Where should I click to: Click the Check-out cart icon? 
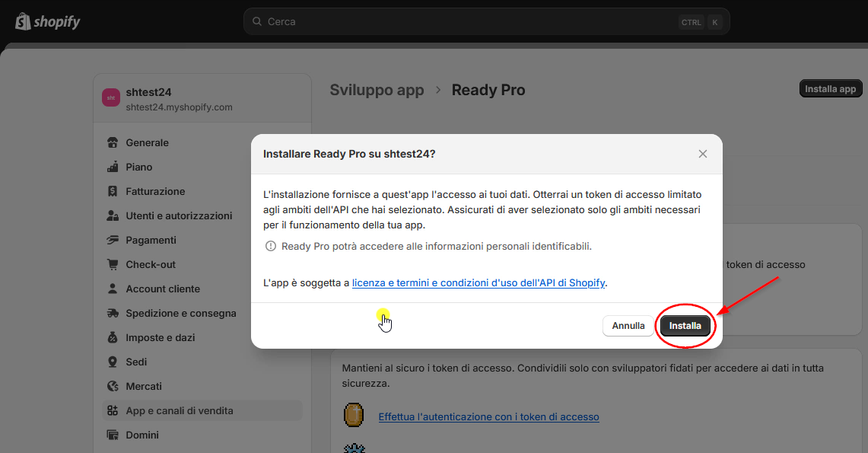pos(113,264)
